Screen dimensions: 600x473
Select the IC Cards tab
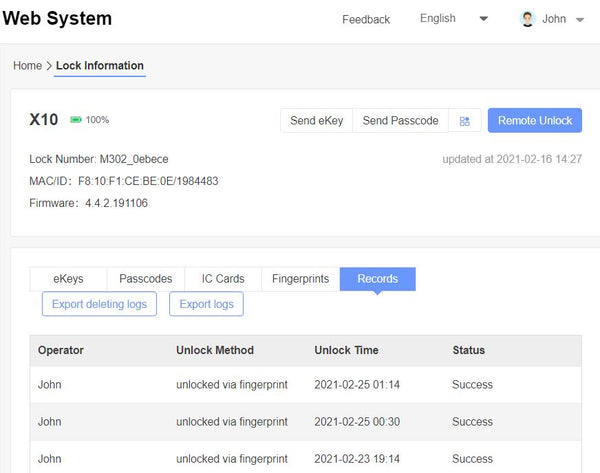click(x=223, y=279)
